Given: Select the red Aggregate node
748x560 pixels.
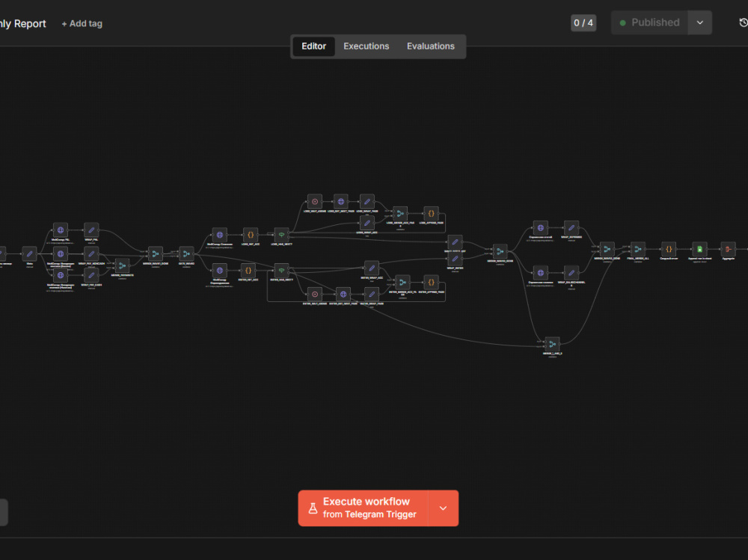Looking at the screenshot, I should coord(728,249).
